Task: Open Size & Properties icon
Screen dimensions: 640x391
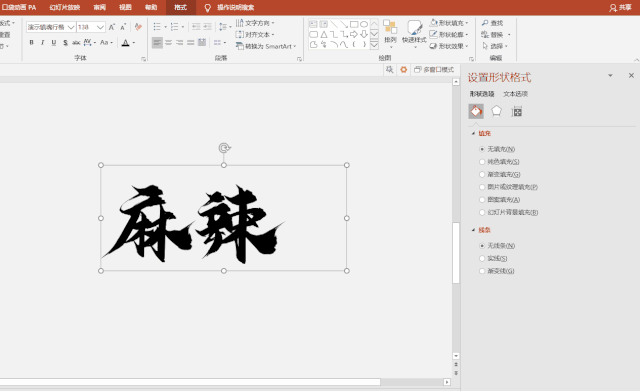Action: tap(517, 111)
